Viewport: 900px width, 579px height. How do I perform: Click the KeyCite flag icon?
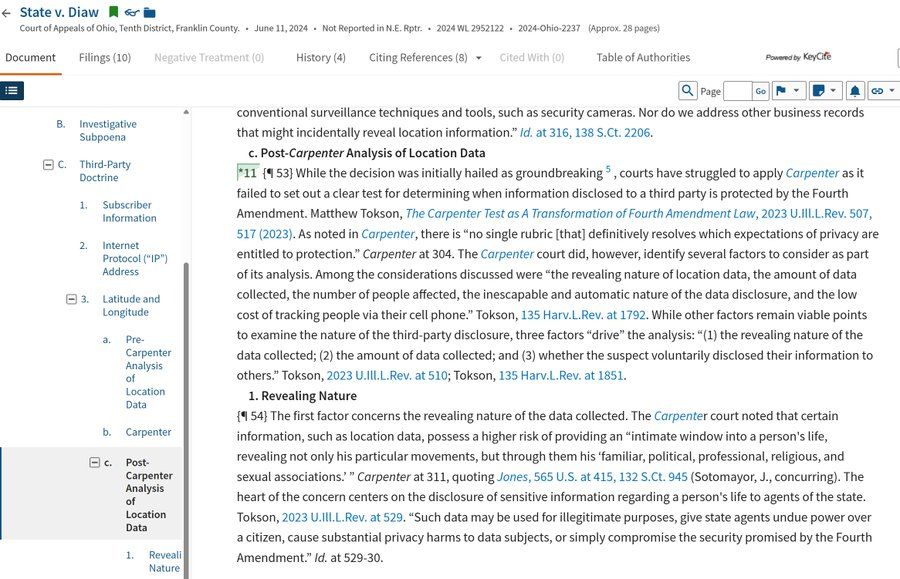pos(781,91)
